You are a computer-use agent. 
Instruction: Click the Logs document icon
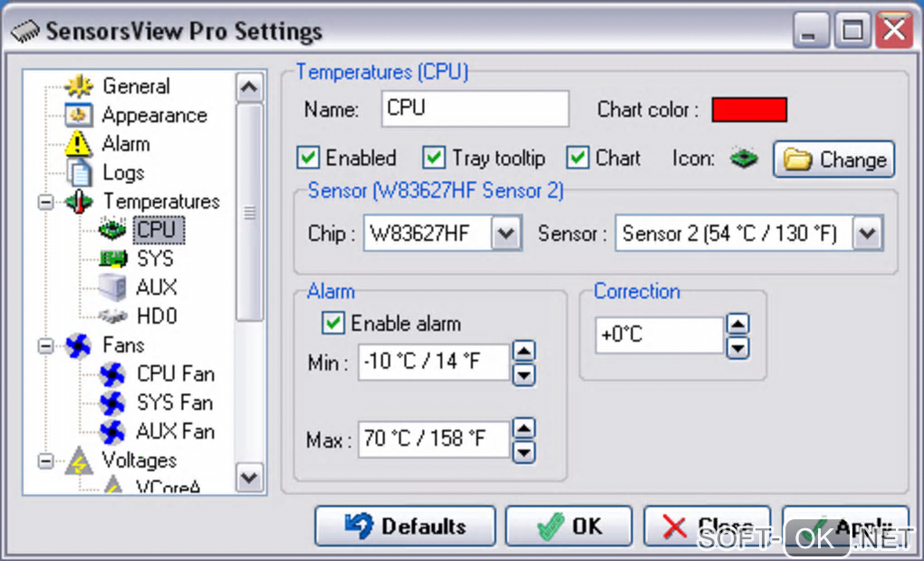coord(79,173)
